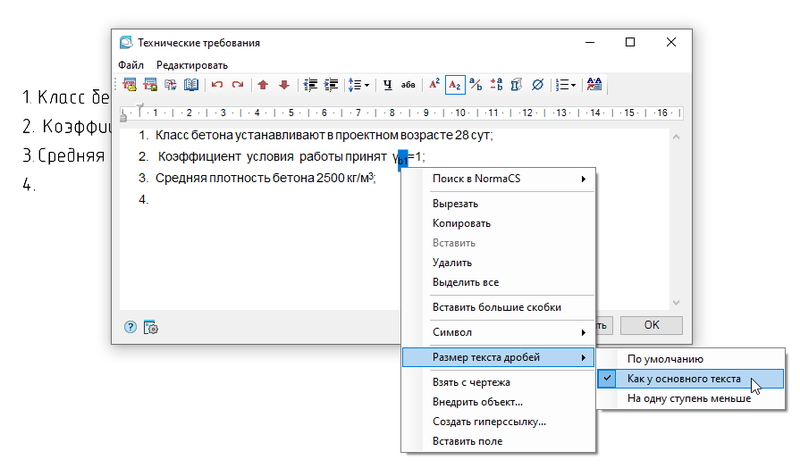Select Как у основного текста option

[x=691, y=379]
